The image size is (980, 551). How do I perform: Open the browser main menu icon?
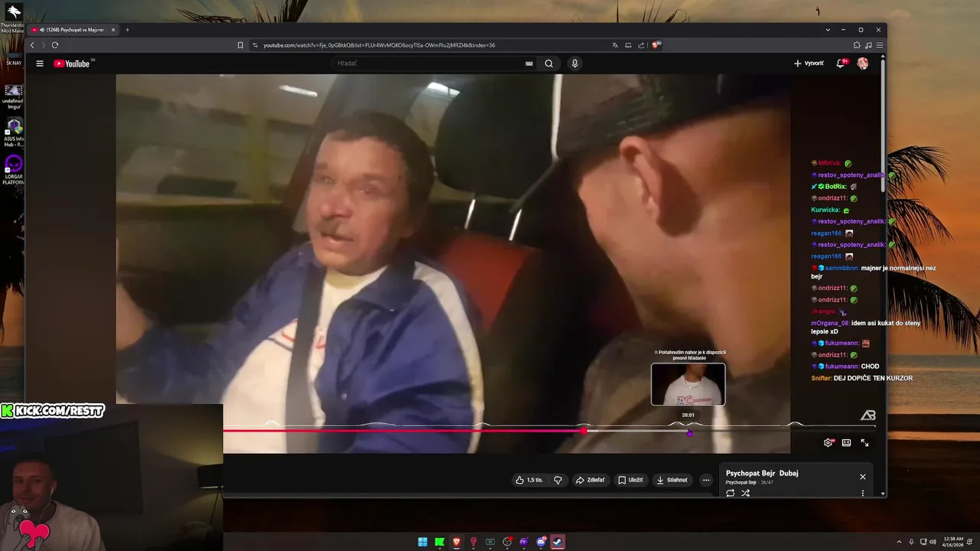point(880,45)
